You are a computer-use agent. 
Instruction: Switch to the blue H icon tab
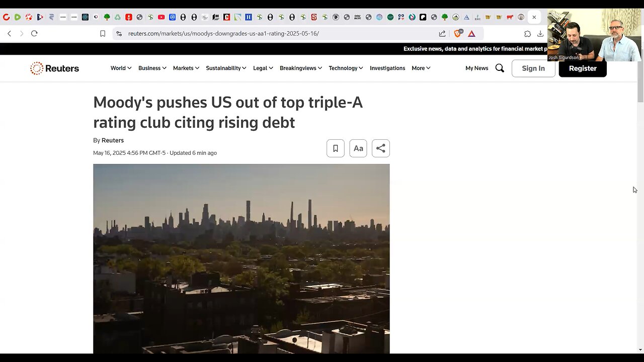(249, 17)
